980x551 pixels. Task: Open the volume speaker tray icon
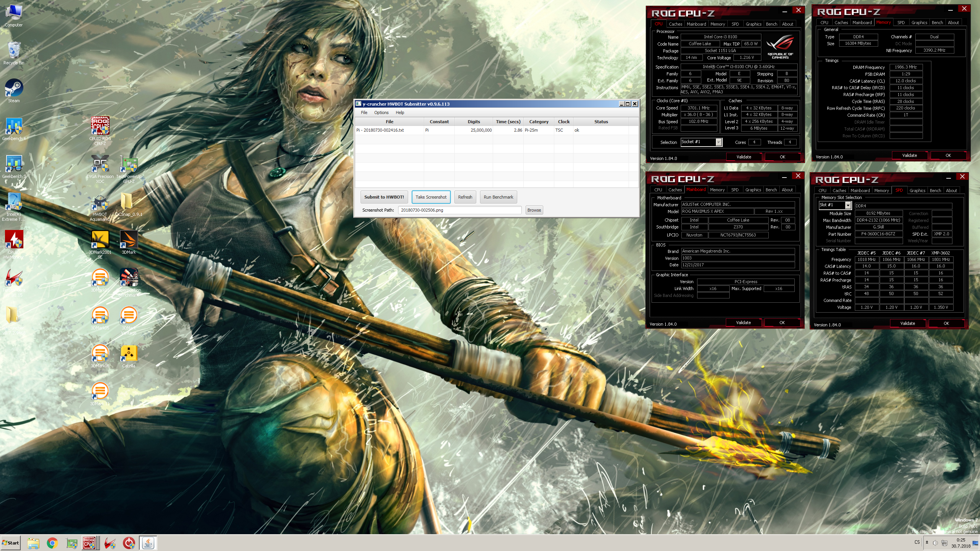click(x=935, y=543)
